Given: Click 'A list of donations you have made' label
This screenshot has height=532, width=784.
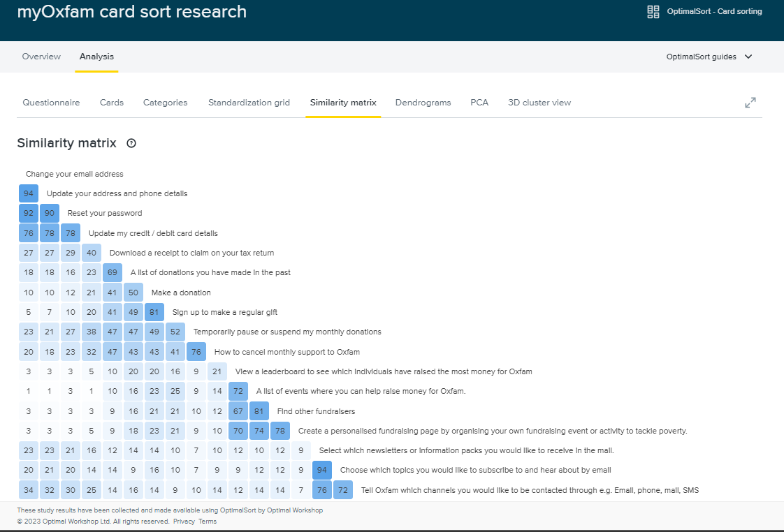Looking at the screenshot, I should pos(210,273).
